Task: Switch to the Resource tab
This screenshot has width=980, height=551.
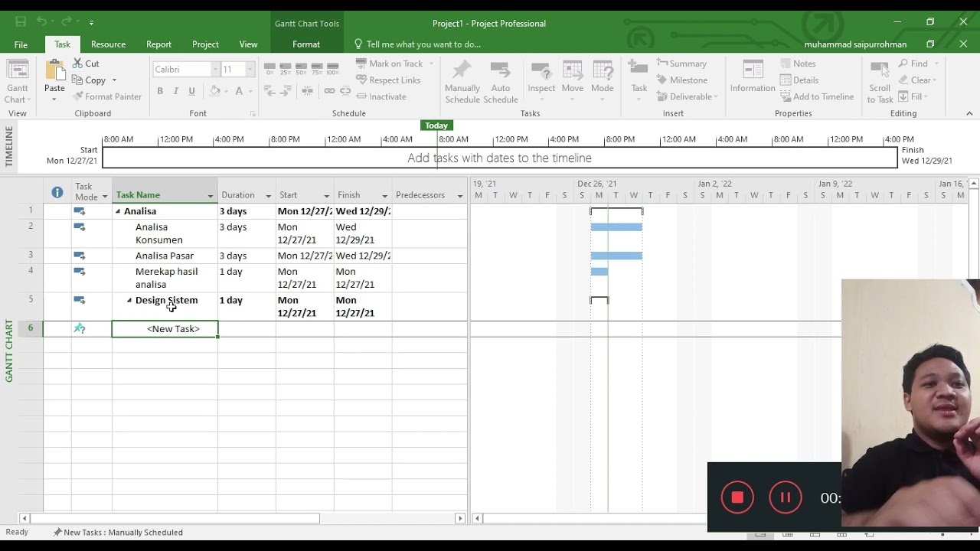Action: click(x=108, y=44)
